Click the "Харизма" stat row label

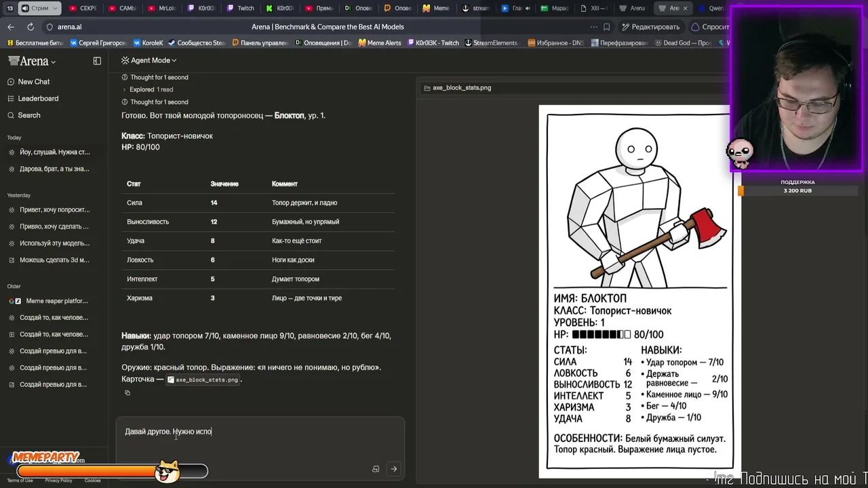coord(139,298)
